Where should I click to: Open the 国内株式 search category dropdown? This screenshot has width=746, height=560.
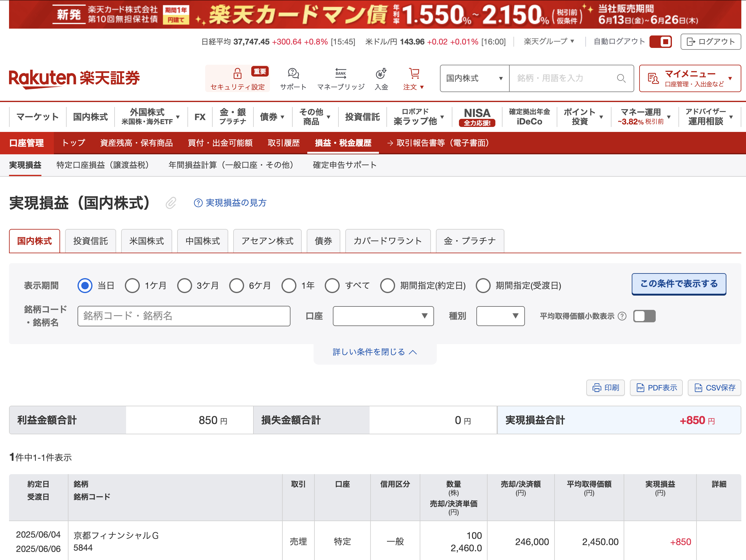click(x=475, y=78)
